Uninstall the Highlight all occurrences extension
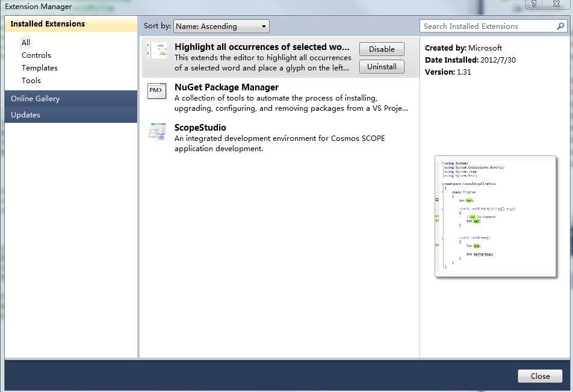The image size is (573, 392). (x=382, y=67)
